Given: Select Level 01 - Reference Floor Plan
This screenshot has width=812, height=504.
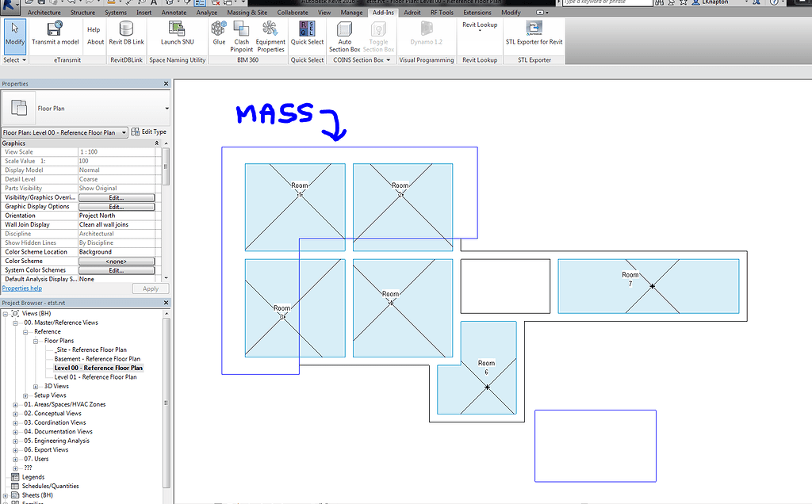Looking at the screenshot, I should pos(97,377).
